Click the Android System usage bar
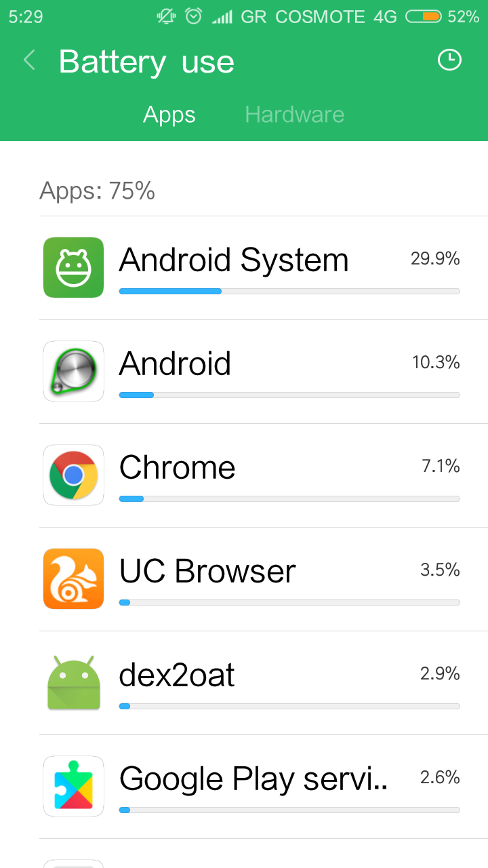This screenshot has width=488, height=868. [x=289, y=291]
